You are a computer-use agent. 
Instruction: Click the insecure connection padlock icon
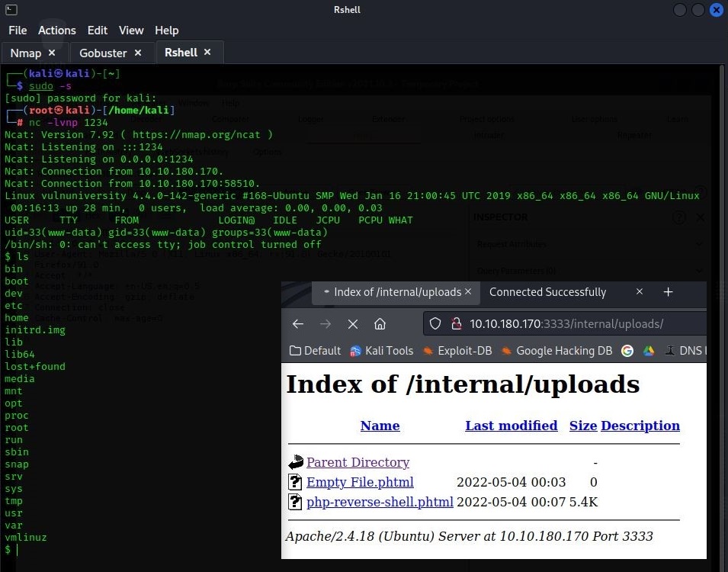tap(456, 324)
